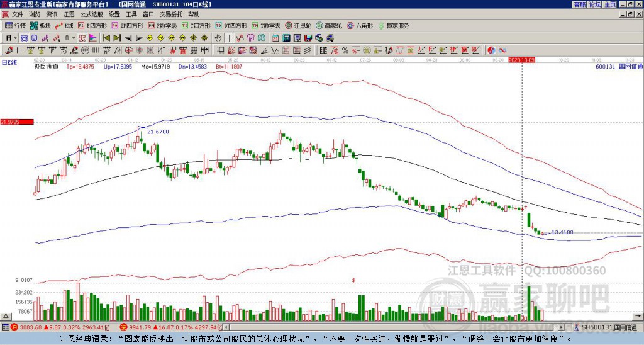644x345 pixels.
Task: Click the 3083.68 Shanghai index status entry
Action: click(x=62, y=327)
